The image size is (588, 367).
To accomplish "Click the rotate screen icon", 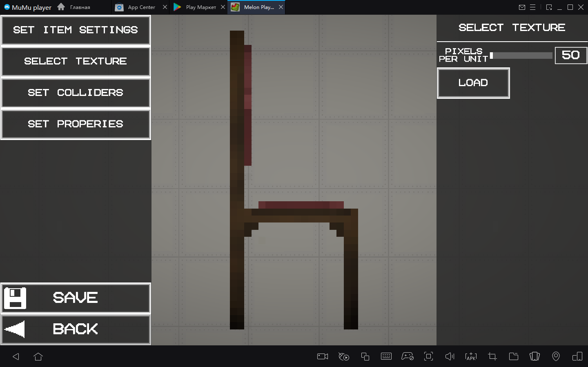I will [x=535, y=356].
